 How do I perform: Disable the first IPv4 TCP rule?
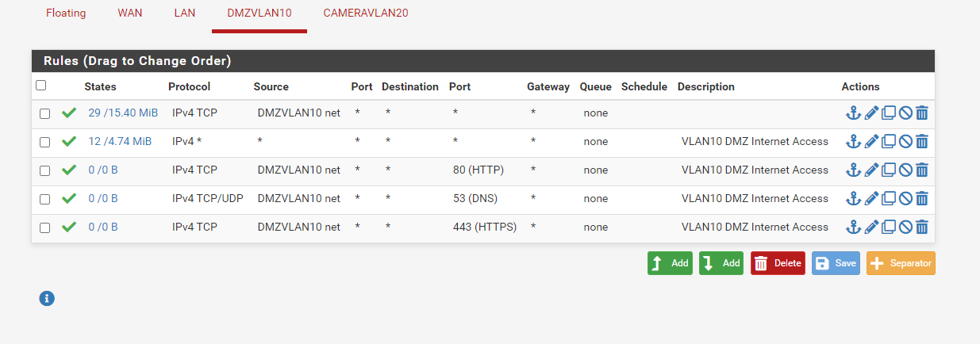(905, 113)
